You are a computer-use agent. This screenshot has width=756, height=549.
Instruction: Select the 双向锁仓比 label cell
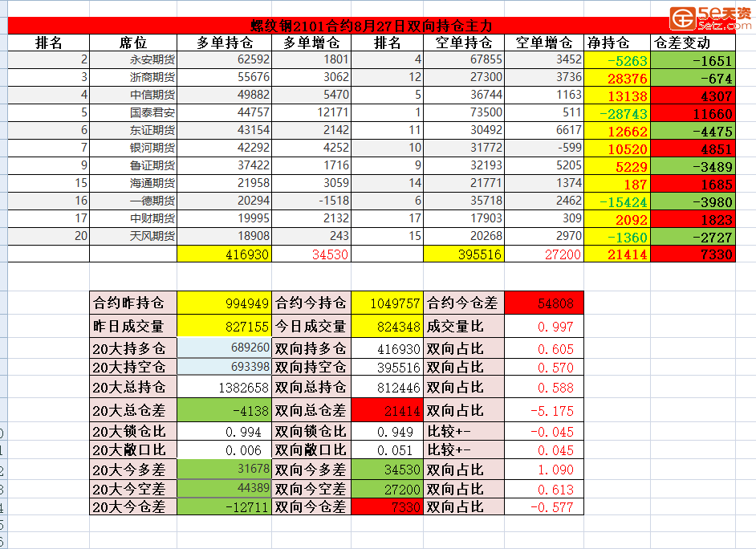tap(311, 431)
